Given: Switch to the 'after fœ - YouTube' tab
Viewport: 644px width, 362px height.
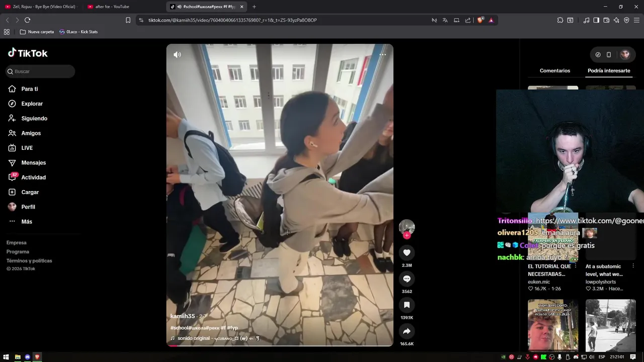Looking at the screenshot, I should (x=123, y=7).
